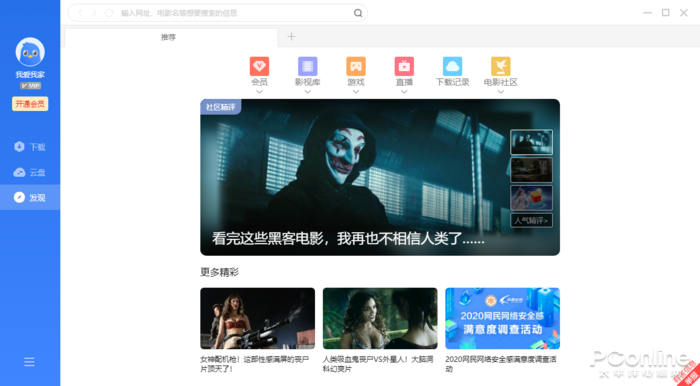Open the 人类吸血鬼丧尸 article thumbnail

pyautogui.click(x=380, y=318)
